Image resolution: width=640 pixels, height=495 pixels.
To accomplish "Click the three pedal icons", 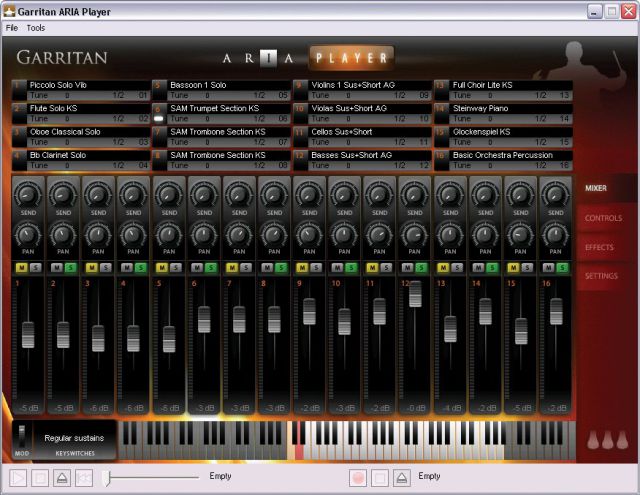I will click(607, 440).
